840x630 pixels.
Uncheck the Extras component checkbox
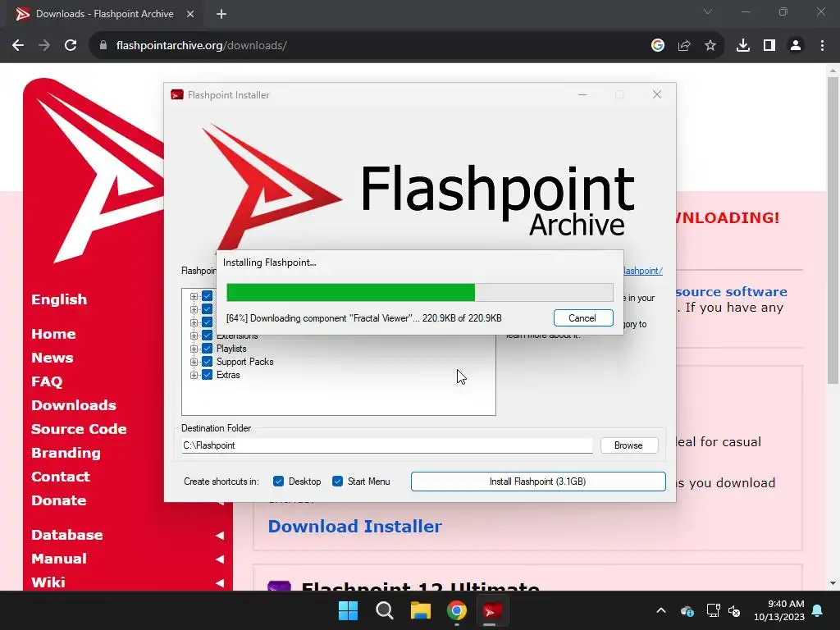(x=208, y=375)
